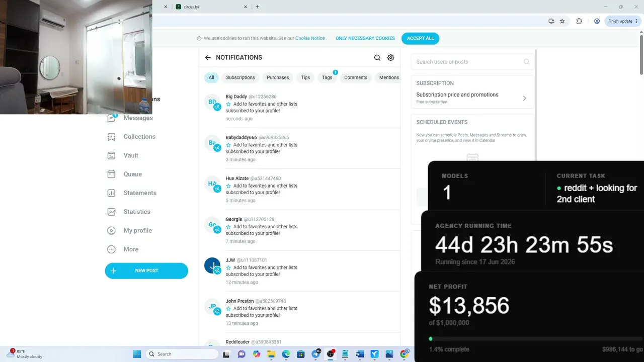Open Microsoft Edge from the taskbar
The image size is (644, 362).
(286, 354)
